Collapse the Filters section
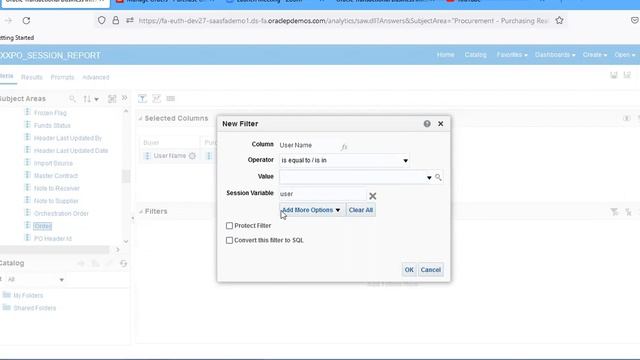 coord(140,211)
